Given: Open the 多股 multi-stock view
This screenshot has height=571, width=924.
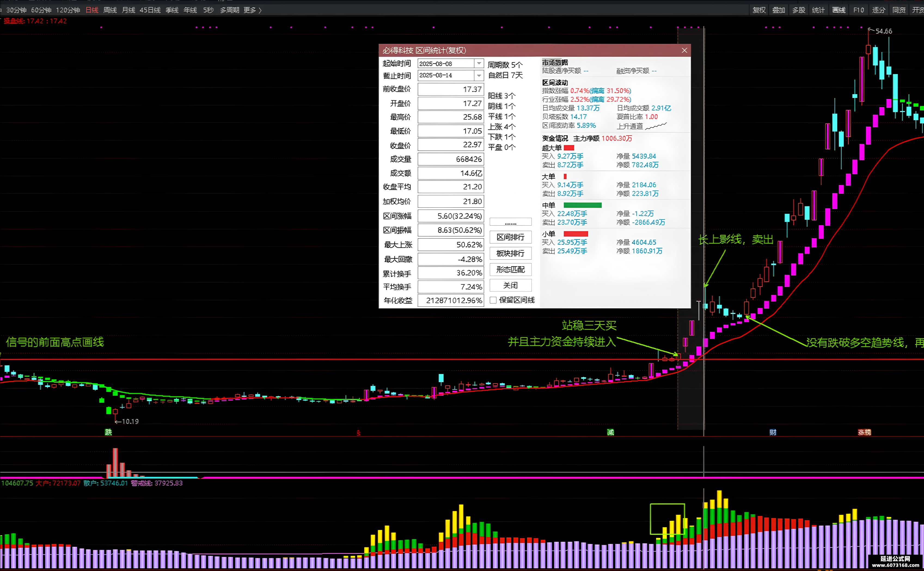Looking at the screenshot, I should tap(798, 10).
